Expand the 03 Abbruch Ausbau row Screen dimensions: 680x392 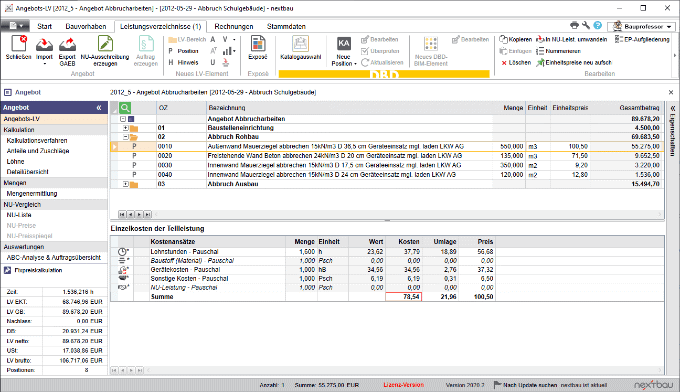[x=126, y=184]
